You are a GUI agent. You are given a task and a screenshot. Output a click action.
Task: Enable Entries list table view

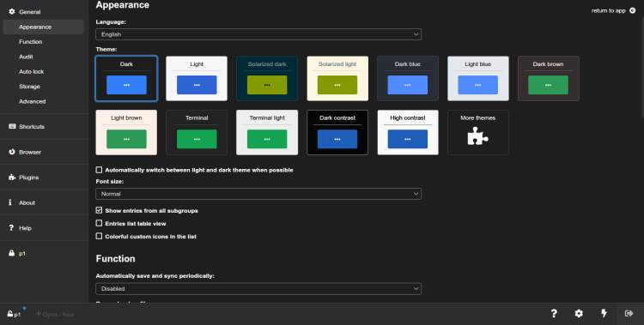tap(99, 223)
